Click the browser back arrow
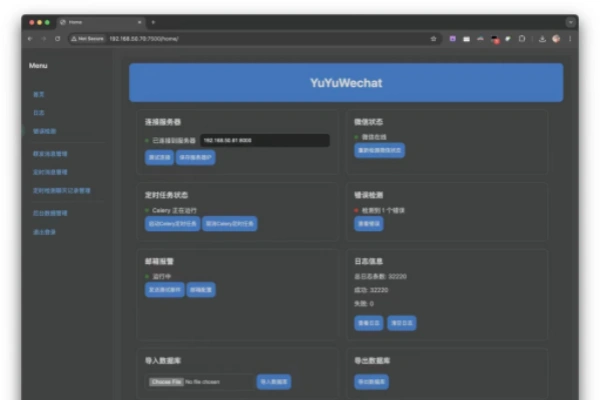This screenshot has width=600, height=400. point(30,38)
